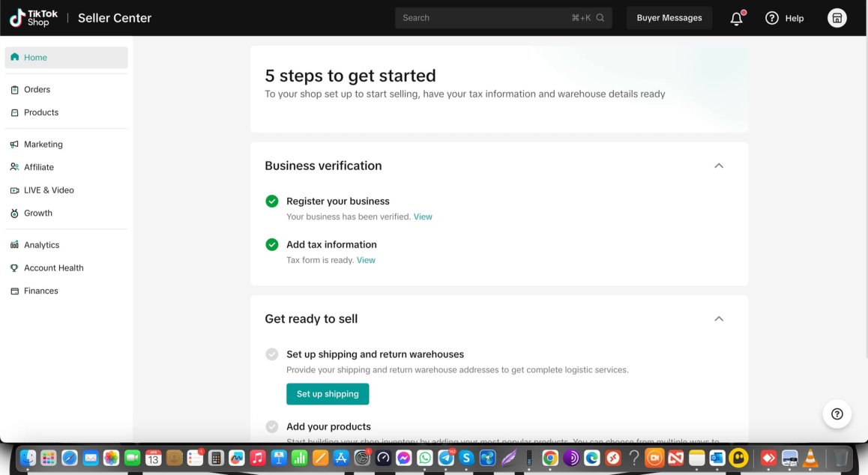Screen dimensions: 868x475
Task: Click the page vertical scrollbar
Action: coord(865,197)
